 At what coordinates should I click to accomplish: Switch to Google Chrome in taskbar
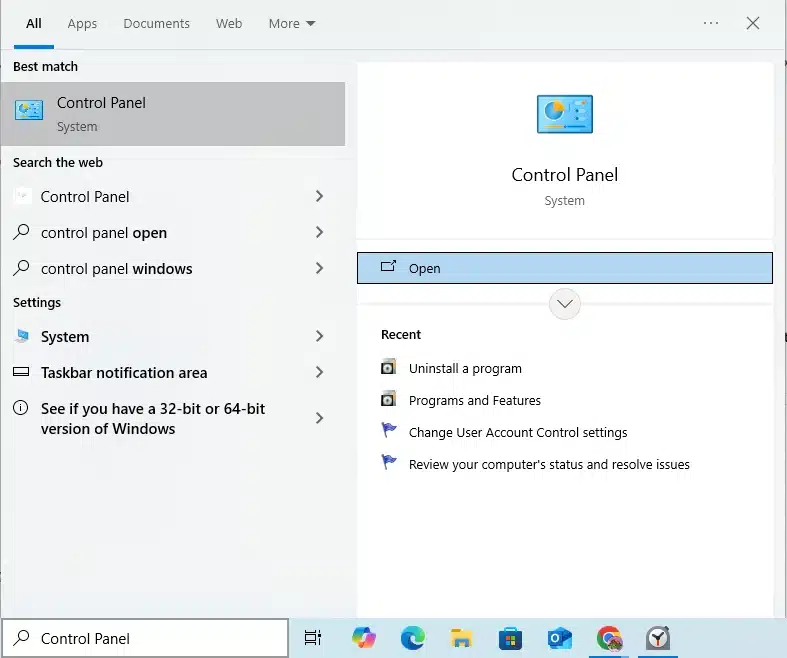pos(608,638)
